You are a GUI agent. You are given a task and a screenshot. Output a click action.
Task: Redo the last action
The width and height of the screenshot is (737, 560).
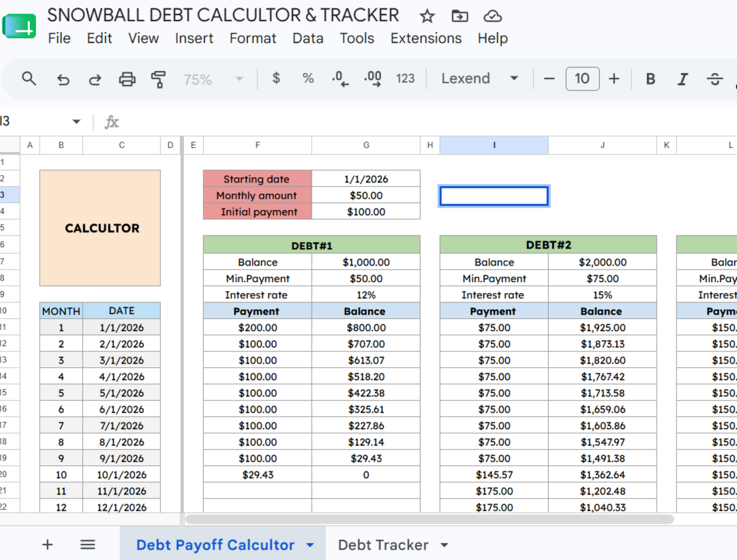(x=95, y=79)
